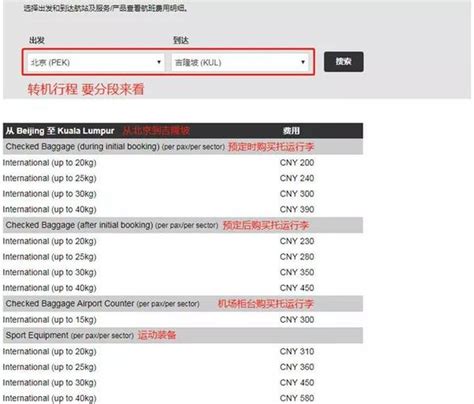Select "International (up to 15kg)" airport counter row
The width and height of the screenshot is (474, 404).
[183, 320]
